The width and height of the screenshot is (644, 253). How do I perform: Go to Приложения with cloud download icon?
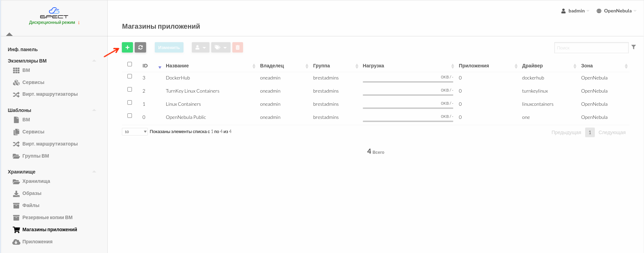point(37,242)
